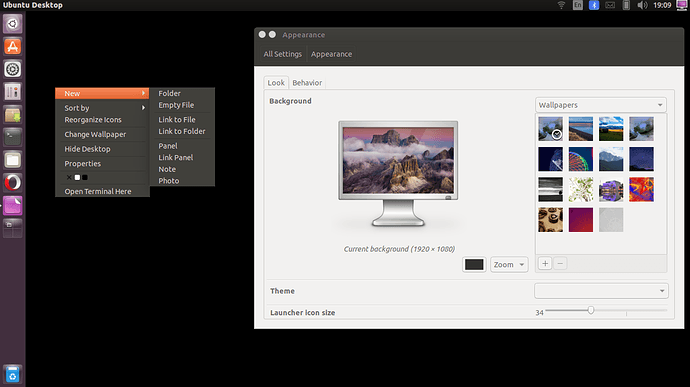The image size is (690, 387).
Task: Open the Wi-Fi network indicator
Action: pyautogui.click(x=561, y=5)
